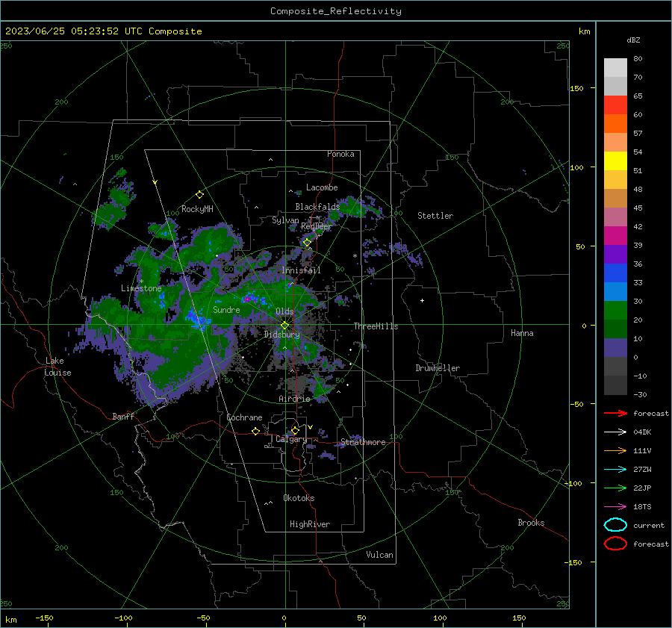Click the RedDeer city label

click(x=317, y=226)
